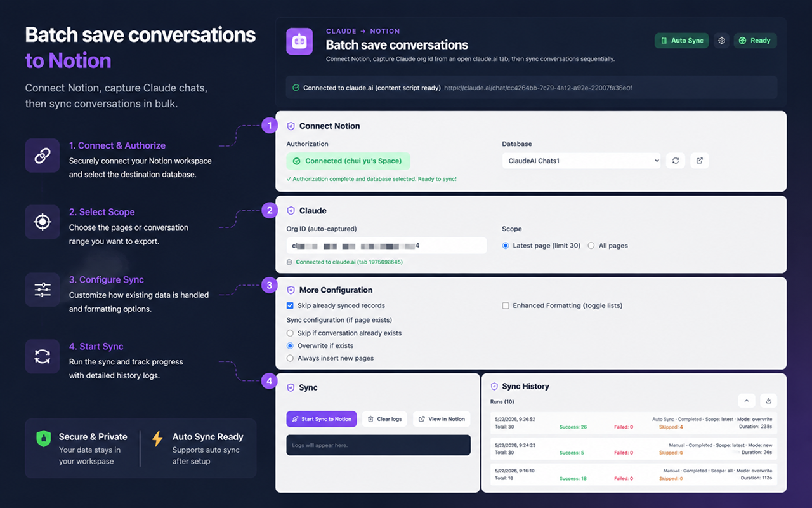The image size is (812, 508).
Task: Click the chain link icon for Connect & Authorize
Action: (43, 156)
